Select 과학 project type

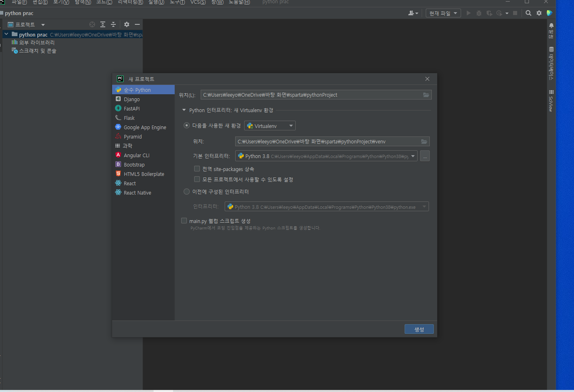coord(143,146)
